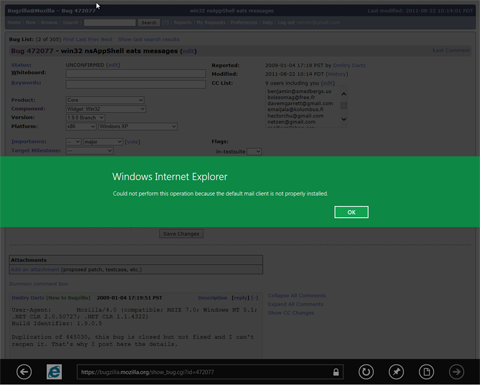Click Show last search results link
The width and height of the screenshot is (480, 385).
149,39
